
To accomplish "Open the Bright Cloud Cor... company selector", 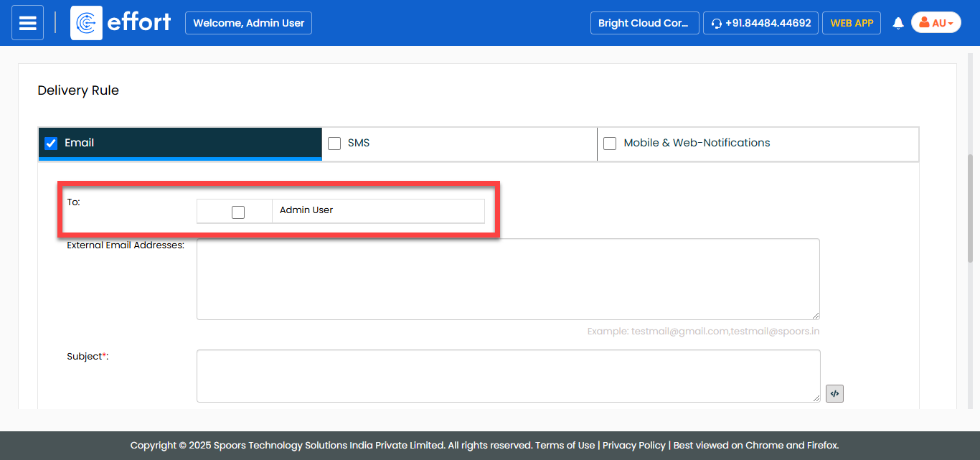I will (644, 23).
